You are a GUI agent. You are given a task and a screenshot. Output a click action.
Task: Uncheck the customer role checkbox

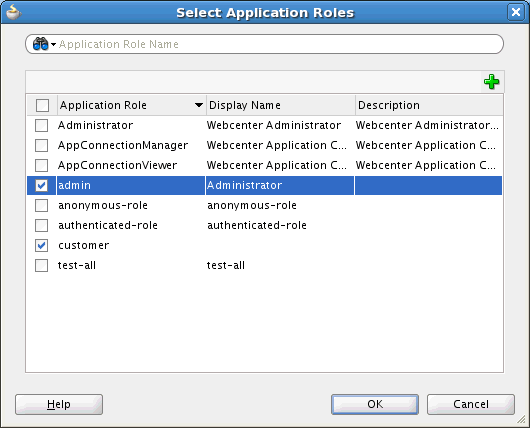coord(42,245)
